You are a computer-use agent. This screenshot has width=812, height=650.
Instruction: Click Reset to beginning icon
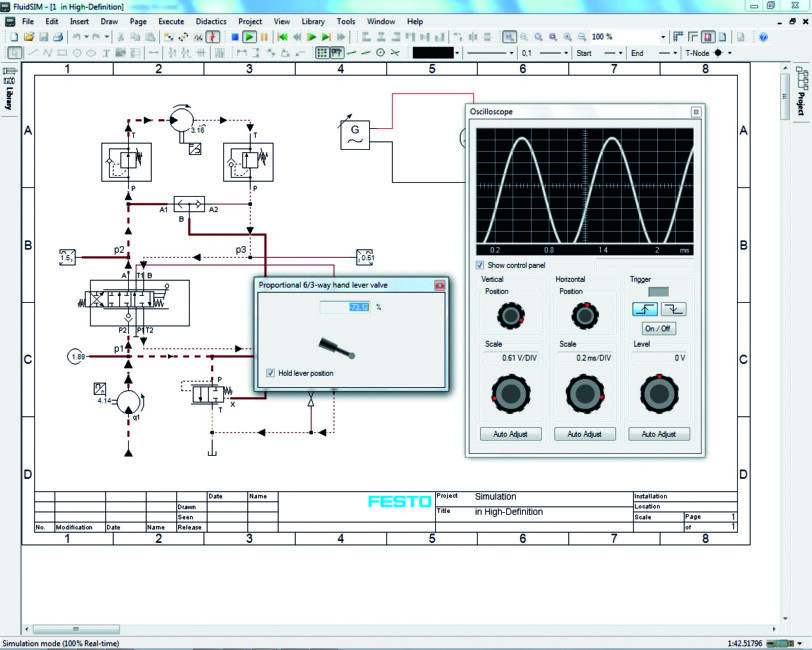coord(283,37)
